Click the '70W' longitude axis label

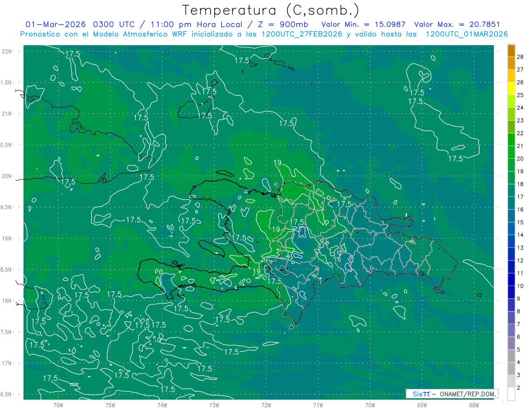click(x=370, y=405)
